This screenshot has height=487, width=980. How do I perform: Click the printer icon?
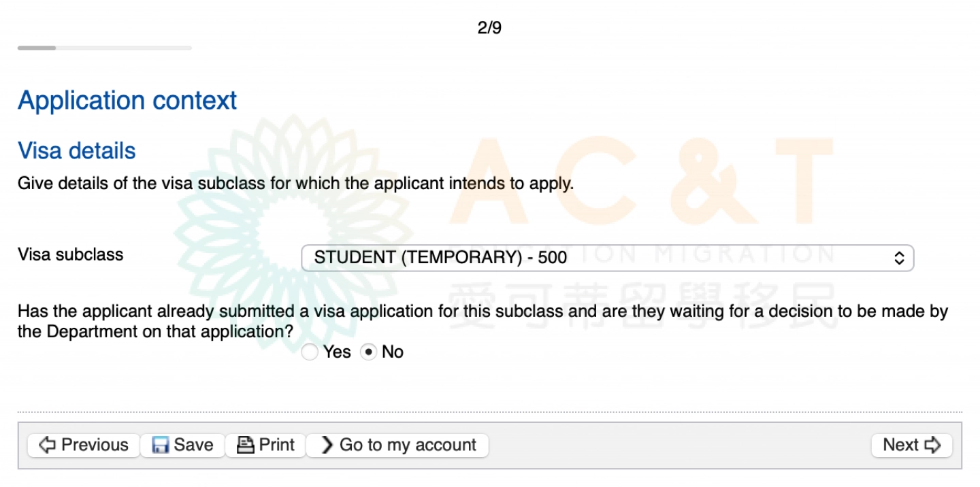(245, 445)
